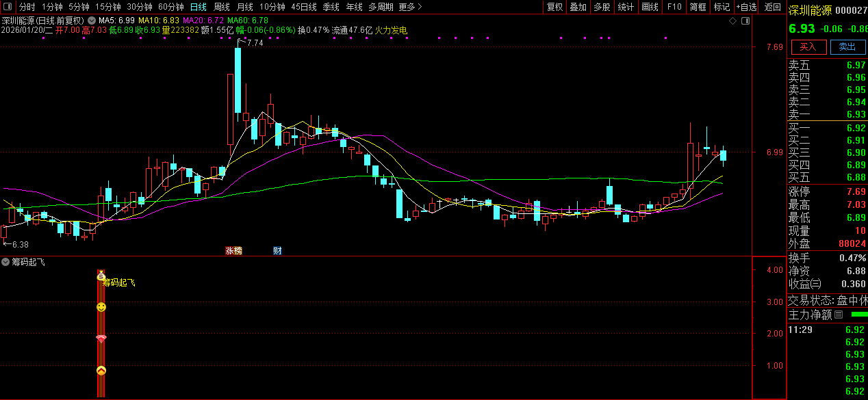Viewport: 868px width, 400px height.
Task: Click the diamond icon above the price axis
Action: pos(732,21)
